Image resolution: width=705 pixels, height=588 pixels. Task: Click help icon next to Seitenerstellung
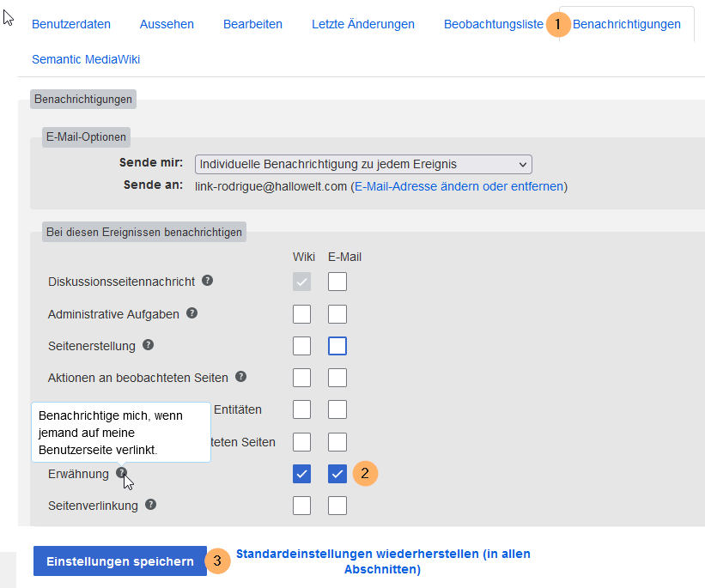click(x=149, y=345)
